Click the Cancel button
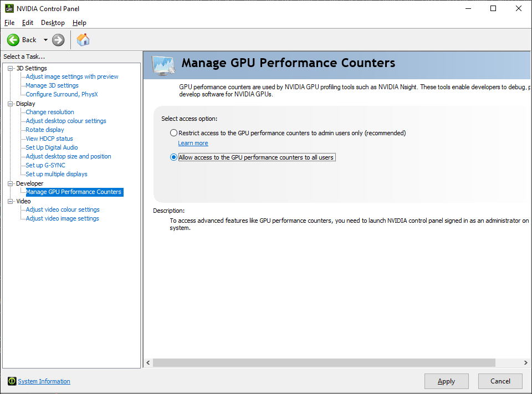This screenshot has width=532, height=394. point(500,381)
